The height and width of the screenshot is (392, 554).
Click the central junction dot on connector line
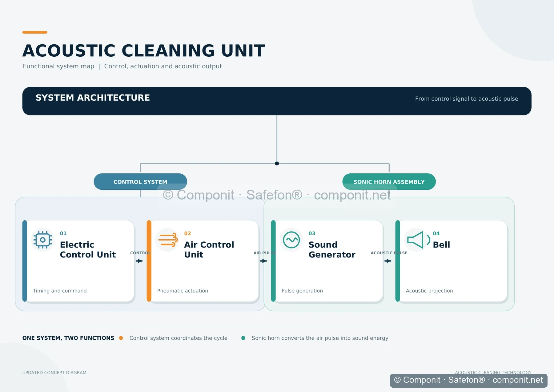[x=277, y=164]
